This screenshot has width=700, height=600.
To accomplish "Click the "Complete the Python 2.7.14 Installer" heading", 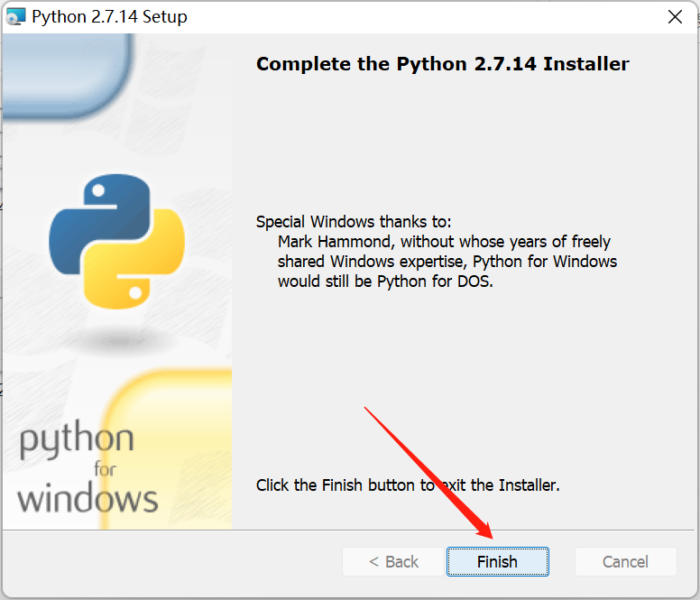I will 442,64.
